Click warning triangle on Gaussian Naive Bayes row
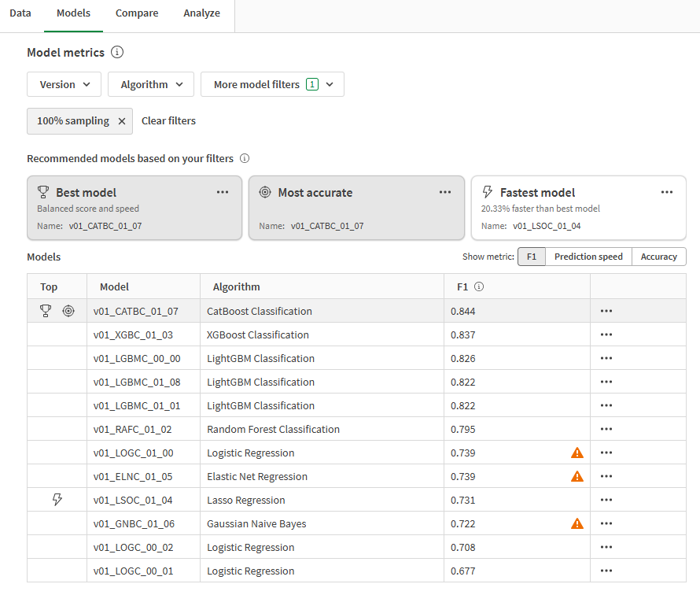 [x=577, y=523]
